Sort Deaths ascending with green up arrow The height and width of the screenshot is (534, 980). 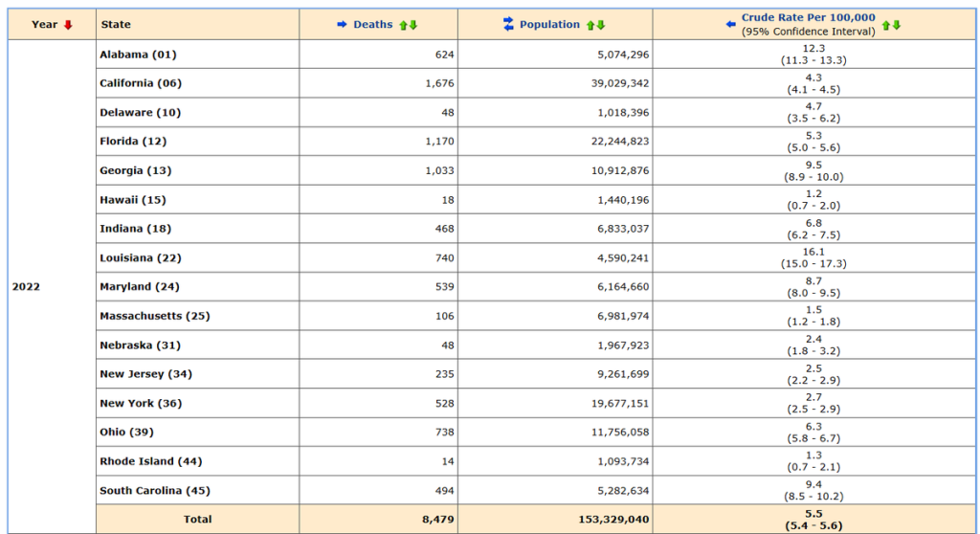click(404, 25)
